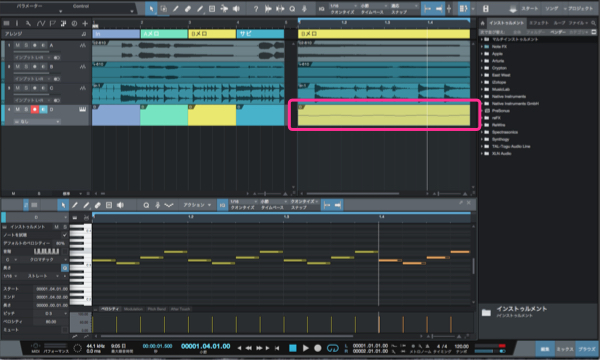Viewport: 600px width, 360px height.
Task: Click the speaker Listen tool in the editor toolbar
Action: pos(120,205)
